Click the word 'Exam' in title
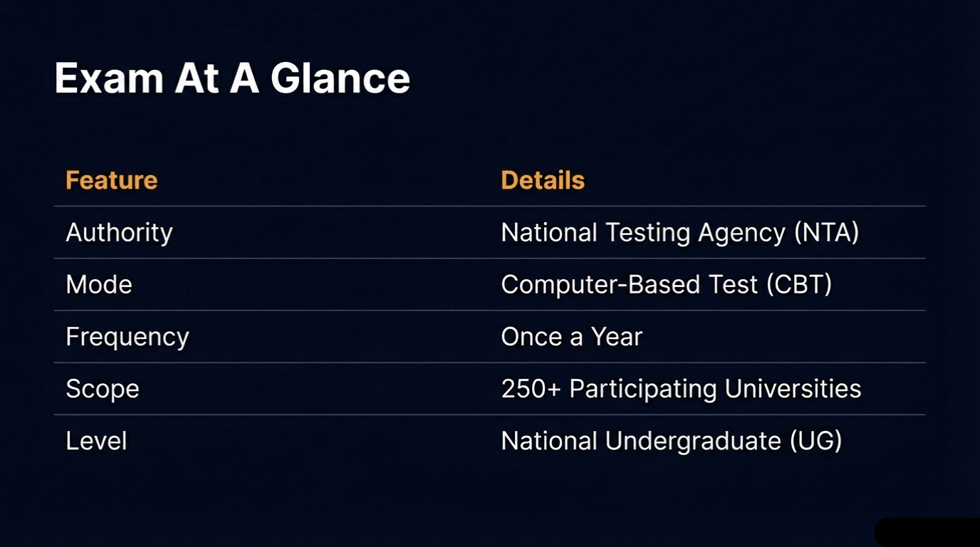Viewport: 980px width, 547px height. [x=109, y=78]
